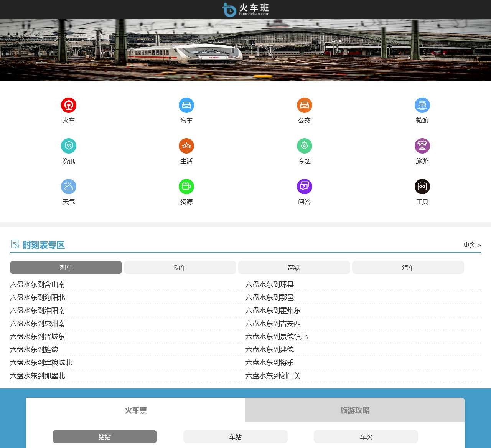Viewport: 491px width, 448px height.
Task: Click the blue 汽车 car icon
Action: 186,105
